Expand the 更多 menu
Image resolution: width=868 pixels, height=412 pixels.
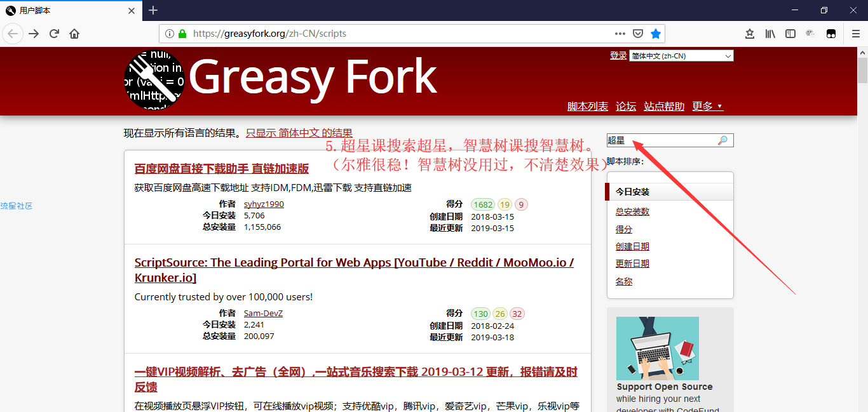click(x=707, y=106)
